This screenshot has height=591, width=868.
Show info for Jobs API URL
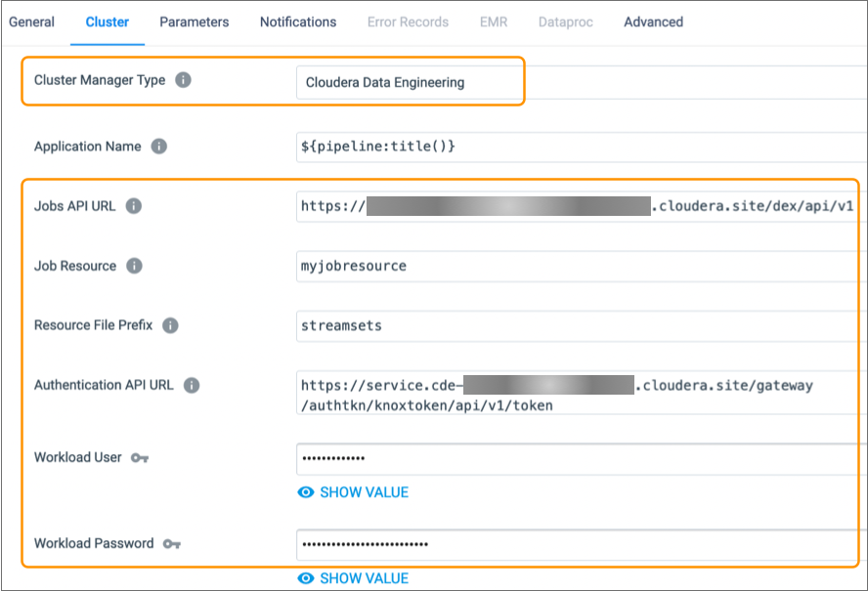pos(133,206)
